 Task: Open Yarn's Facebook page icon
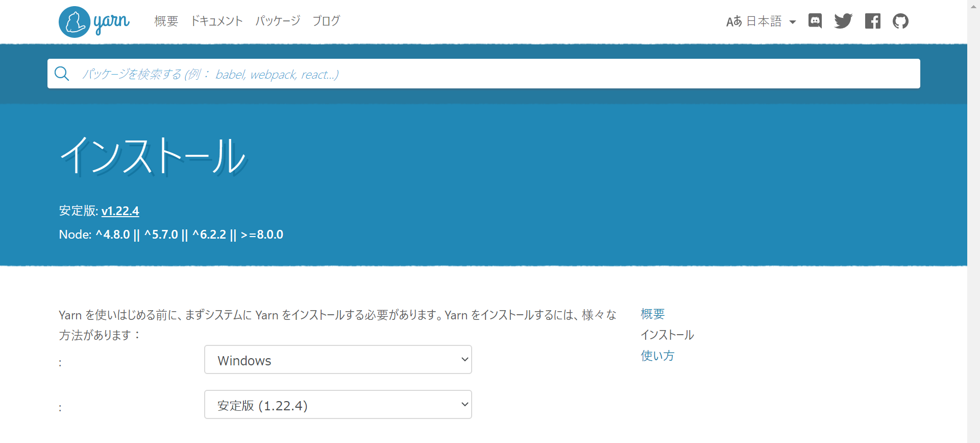(873, 21)
